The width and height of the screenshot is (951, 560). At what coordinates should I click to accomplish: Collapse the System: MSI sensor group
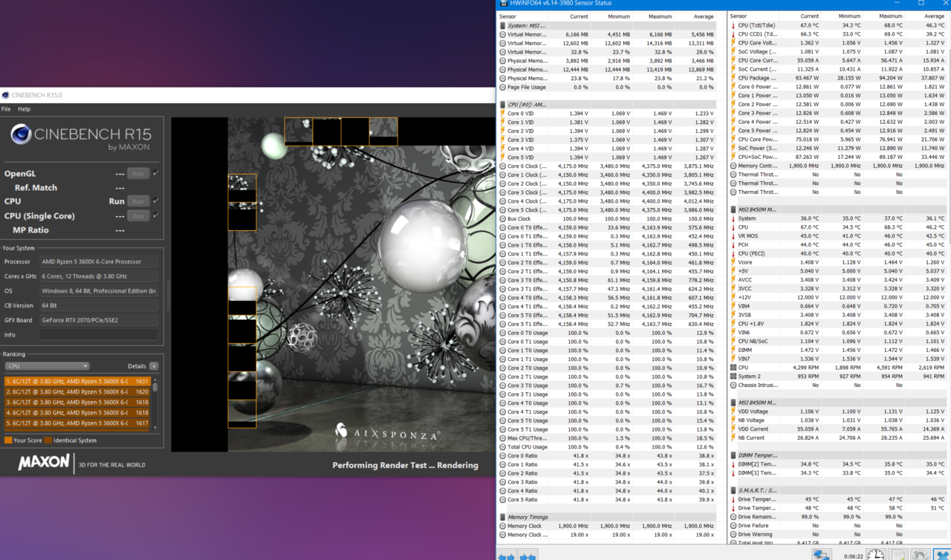[x=502, y=25]
